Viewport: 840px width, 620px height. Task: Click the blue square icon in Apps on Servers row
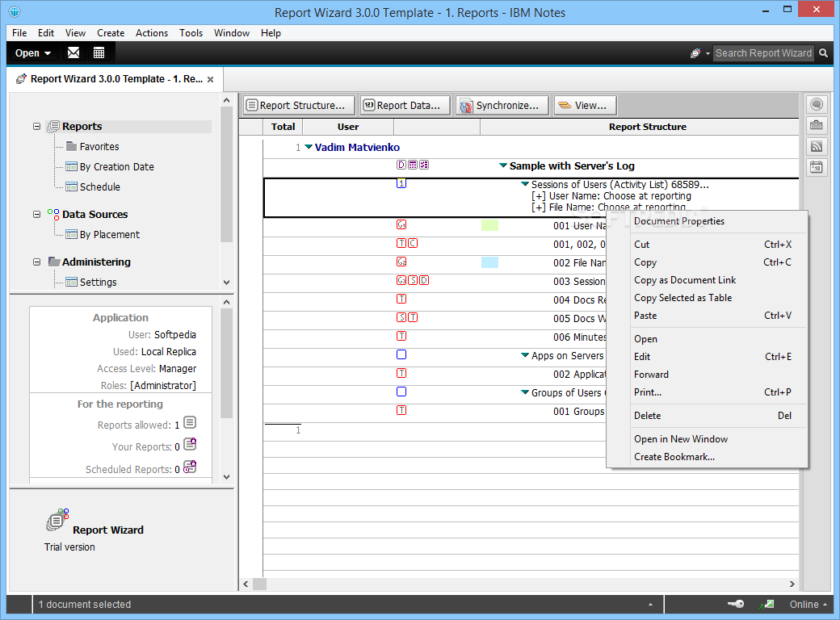tap(401, 354)
